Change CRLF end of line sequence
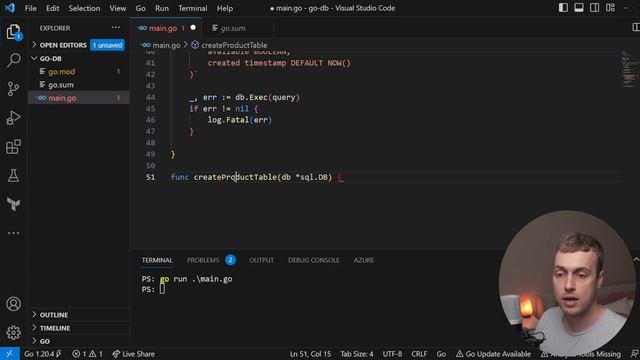This screenshot has width=640, height=360. point(419,354)
